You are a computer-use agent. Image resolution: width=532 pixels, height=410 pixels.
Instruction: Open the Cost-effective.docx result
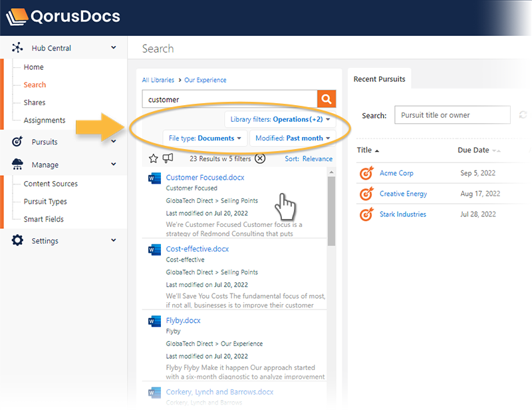[x=197, y=249]
